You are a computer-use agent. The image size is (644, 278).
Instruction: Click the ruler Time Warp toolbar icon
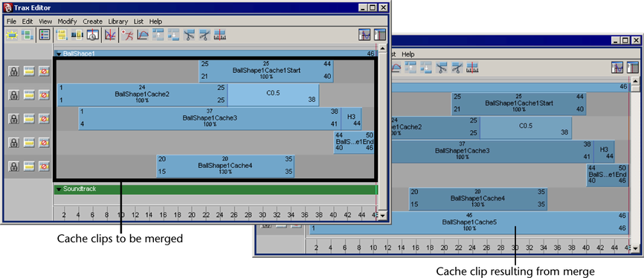[x=220, y=36]
